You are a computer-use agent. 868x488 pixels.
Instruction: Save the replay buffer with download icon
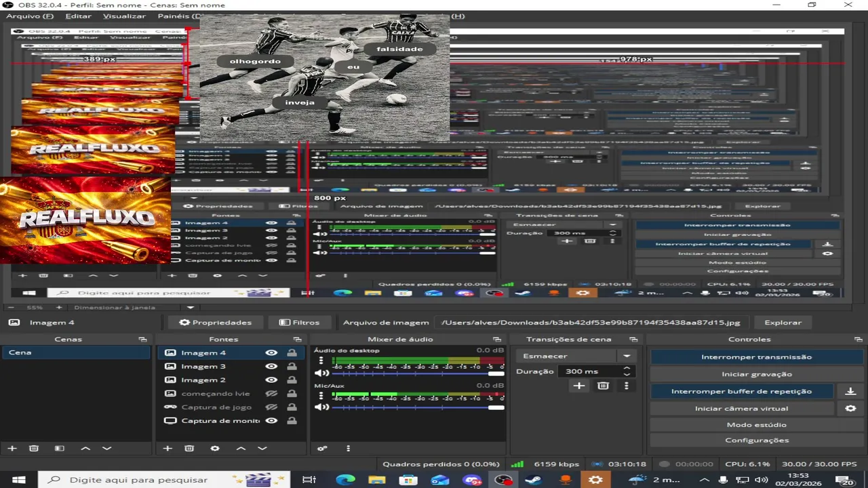click(850, 391)
